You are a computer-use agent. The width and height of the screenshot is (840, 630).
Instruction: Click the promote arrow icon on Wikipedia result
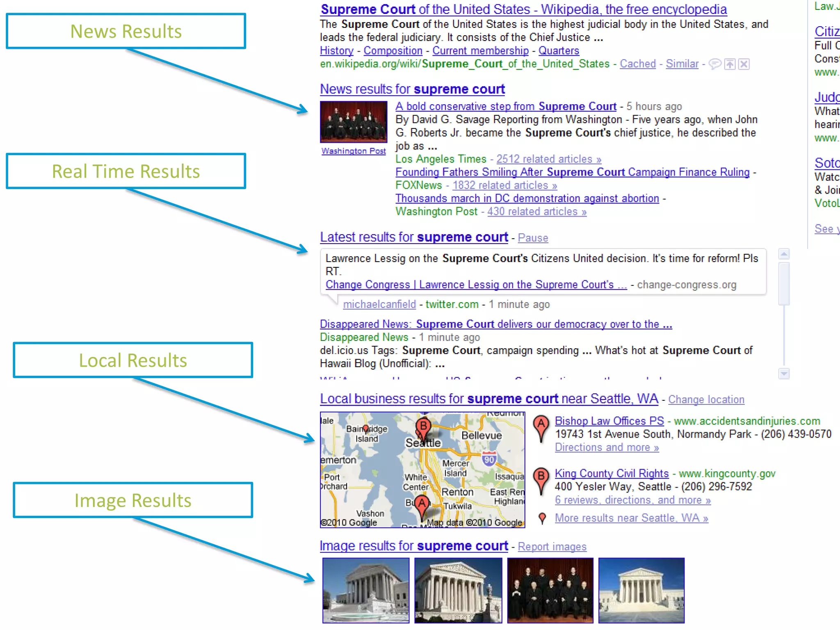(730, 64)
